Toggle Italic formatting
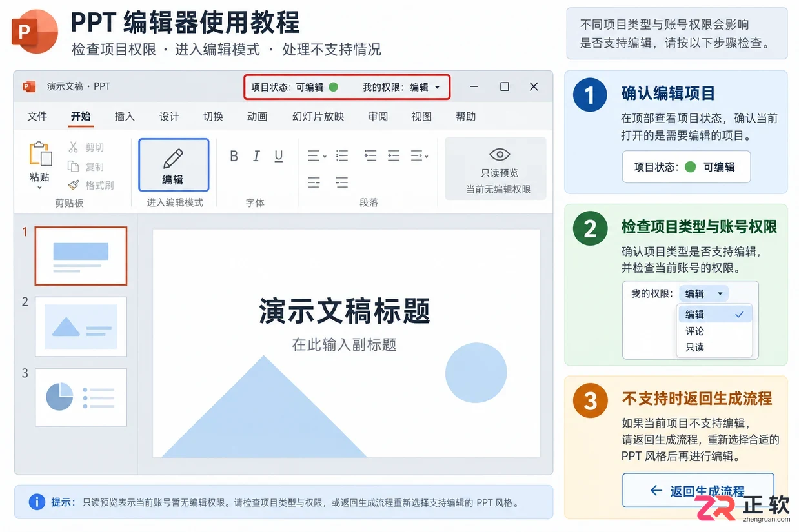 (x=256, y=156)
